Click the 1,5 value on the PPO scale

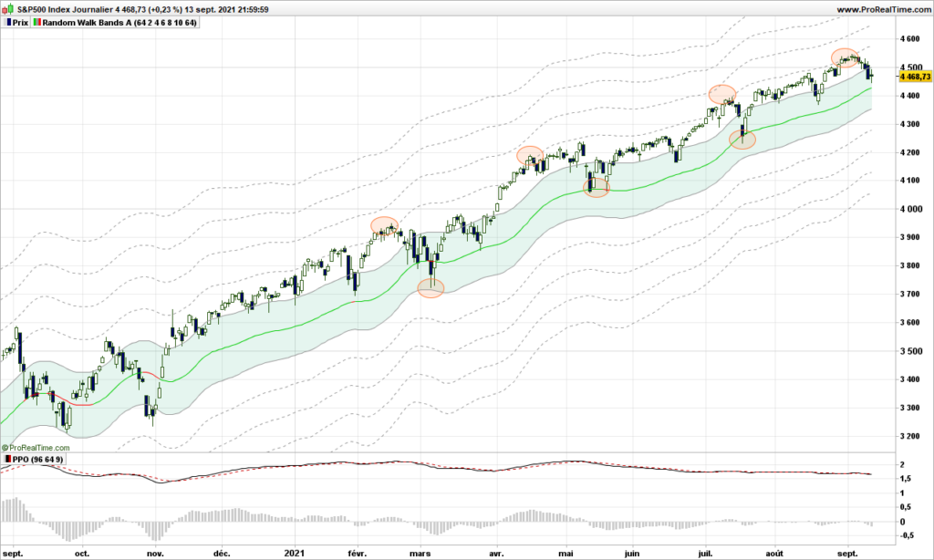905,479
